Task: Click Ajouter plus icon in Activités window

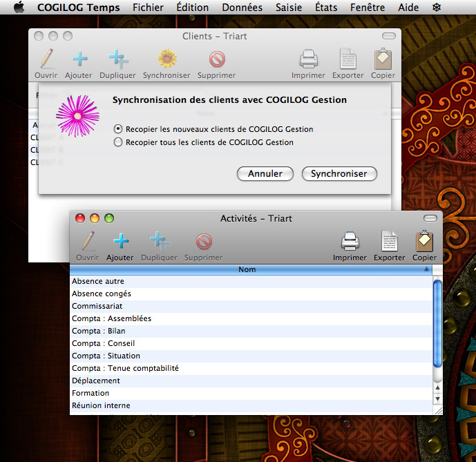Action: 121,241
